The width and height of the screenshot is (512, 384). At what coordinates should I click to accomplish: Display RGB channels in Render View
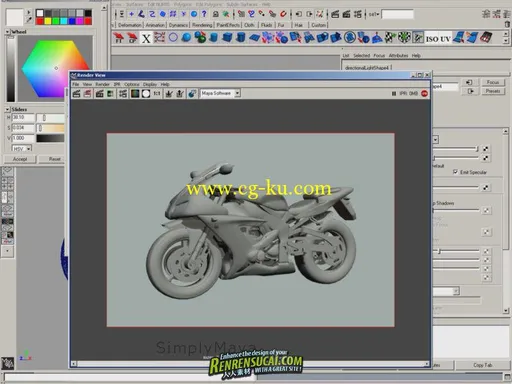pos(135,94)
